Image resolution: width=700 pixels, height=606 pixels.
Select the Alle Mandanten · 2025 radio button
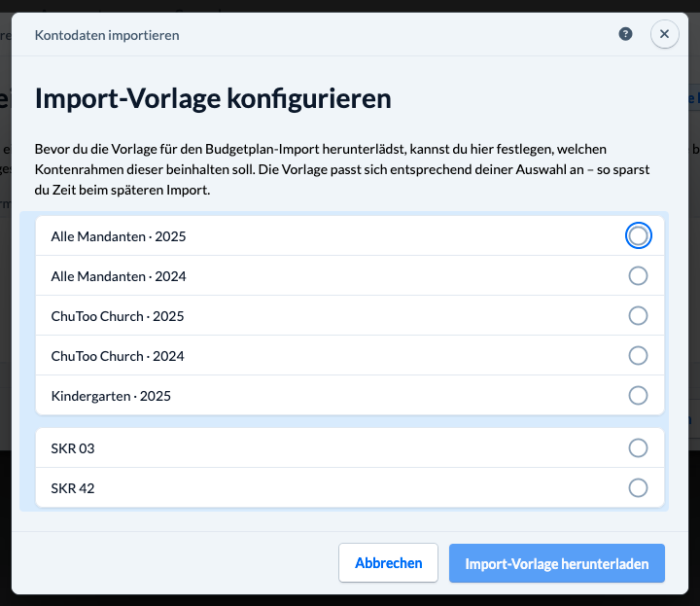click(638, 236)
